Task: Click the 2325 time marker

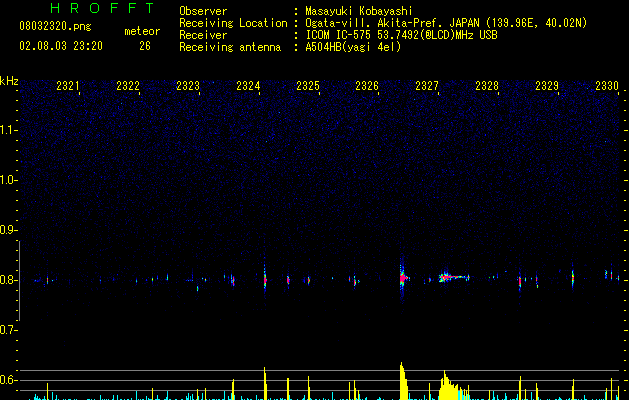Action: 308,86
